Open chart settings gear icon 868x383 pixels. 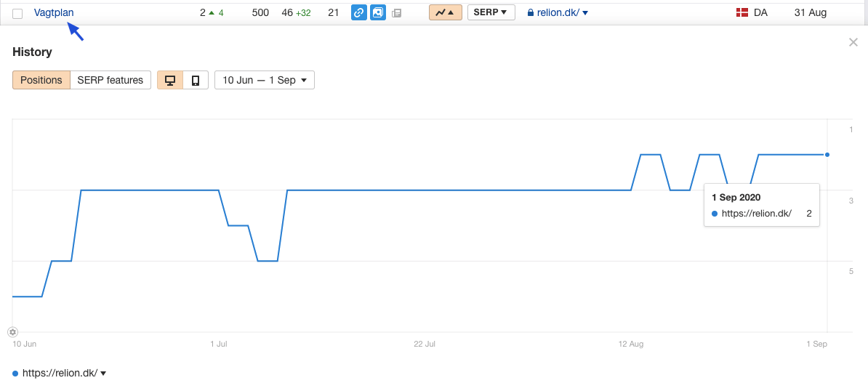(13, 332)
